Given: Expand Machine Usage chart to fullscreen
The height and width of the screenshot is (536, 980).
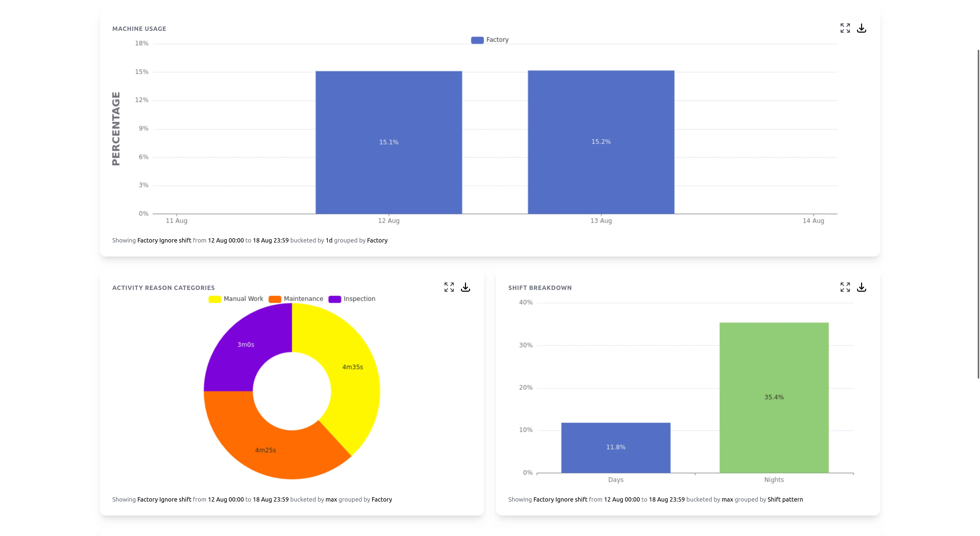Looking at the screenshot, I should coord(845,28).
